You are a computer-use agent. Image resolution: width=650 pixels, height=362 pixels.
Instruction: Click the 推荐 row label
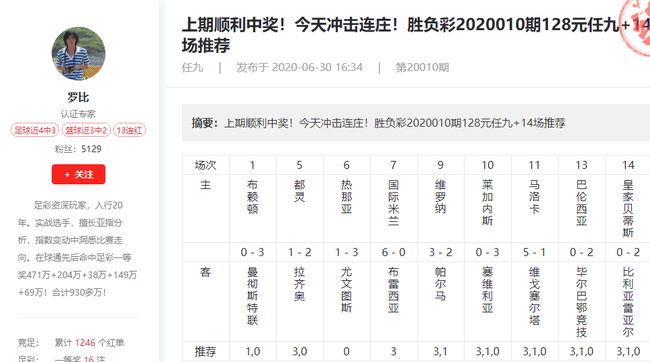[x=206, y=352]
